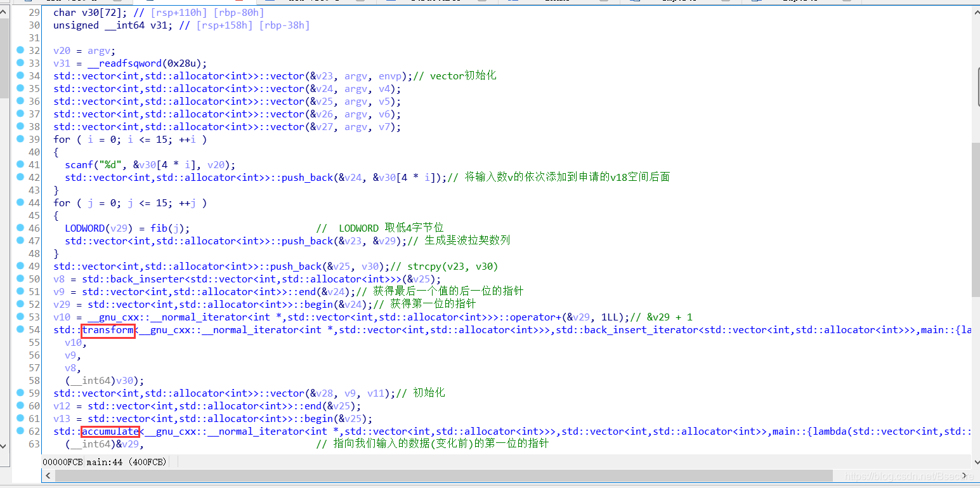Image resolution: width=980 pixels, height=488 pixels.
Task: Click 'for ( j = 0; j <= 15; ++j )' loop header
Action: (130, 203)
